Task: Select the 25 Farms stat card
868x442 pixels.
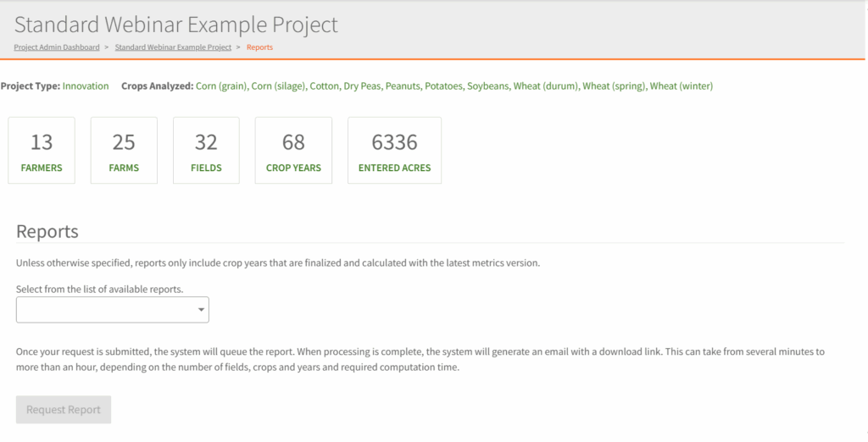Action: tap(124, 150)
